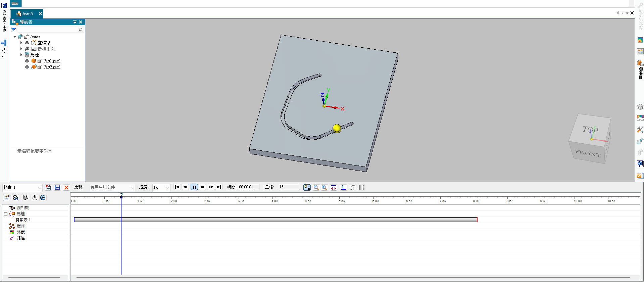Click the animation properties icon

coord(6,198)
